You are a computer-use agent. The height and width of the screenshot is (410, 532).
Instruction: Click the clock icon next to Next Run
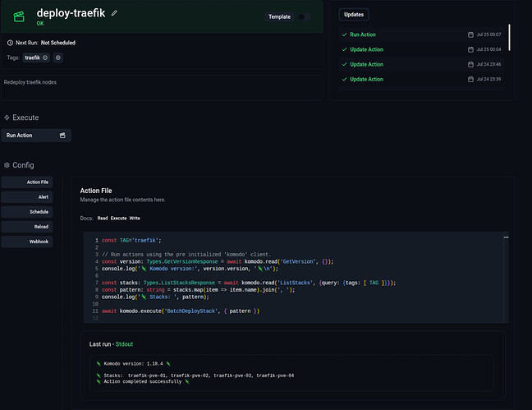point(10,42)
